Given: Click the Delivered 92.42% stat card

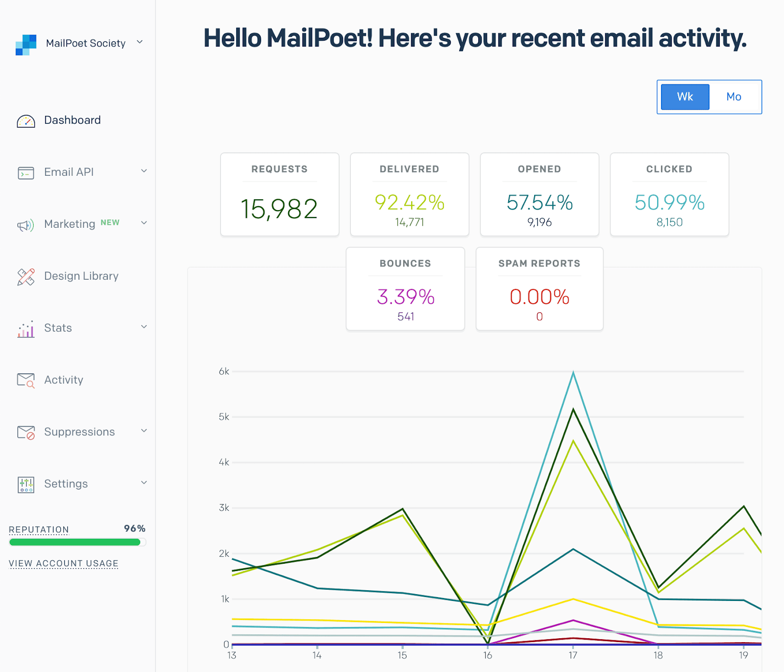Looking at the screenshot, I should (410, 194).
